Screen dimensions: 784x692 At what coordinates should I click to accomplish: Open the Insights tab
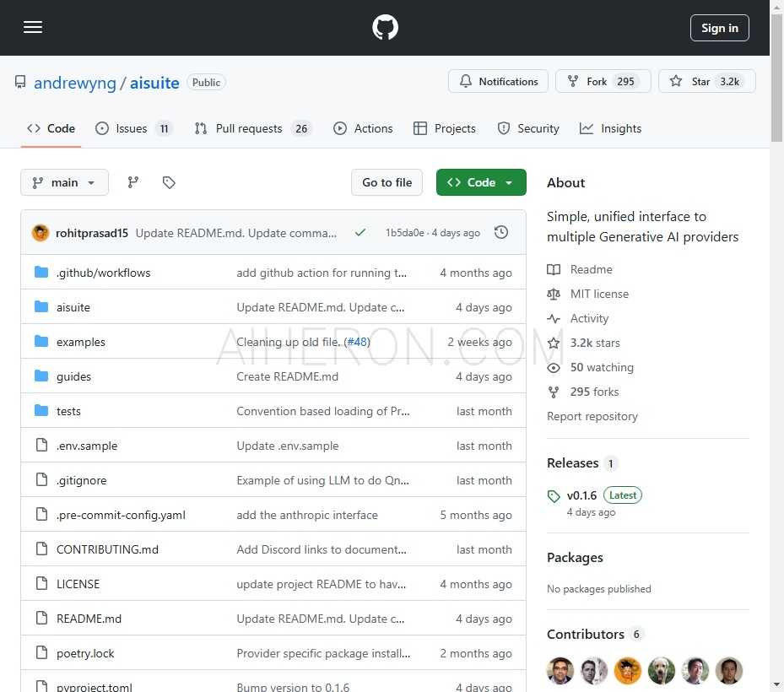[x=610, y=128]
